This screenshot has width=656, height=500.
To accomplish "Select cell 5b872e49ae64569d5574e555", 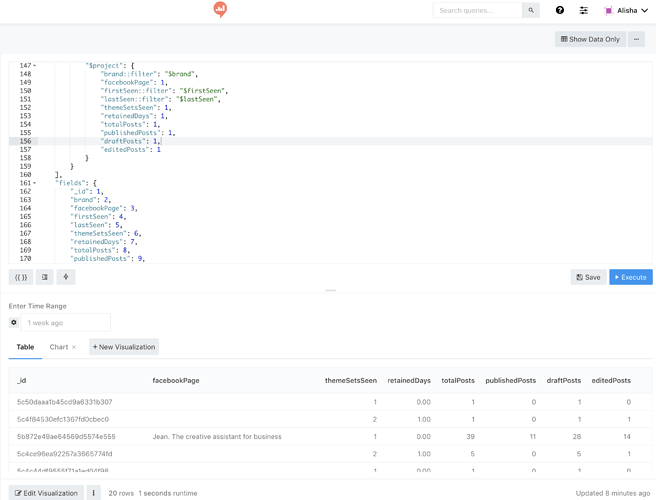I will (x=66, y=436).
